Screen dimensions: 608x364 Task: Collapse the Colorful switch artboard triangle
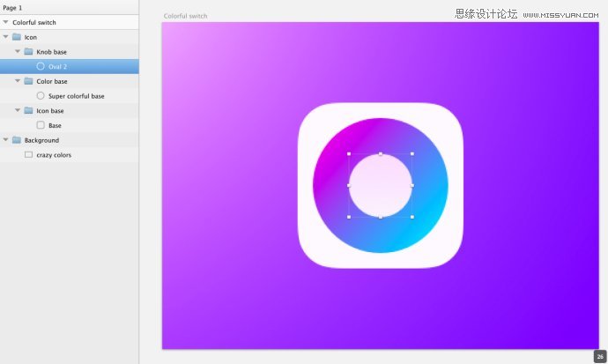(x=5, y=22)
